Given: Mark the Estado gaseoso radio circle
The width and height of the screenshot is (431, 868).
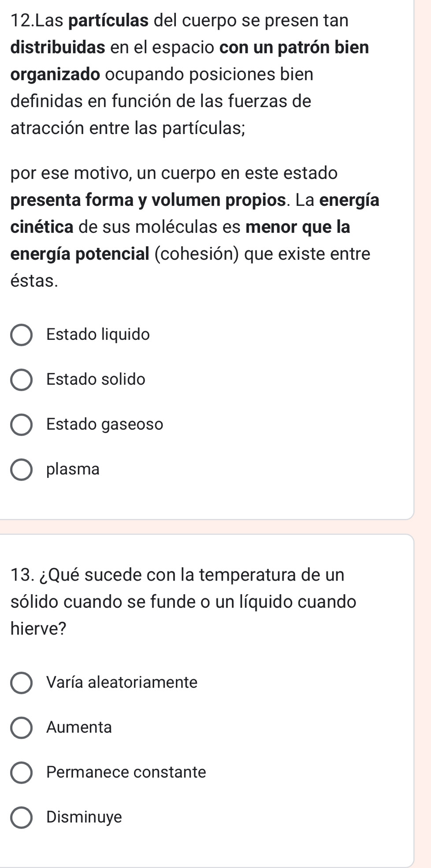Looking at the screenshot, I should tap(21, 425).
